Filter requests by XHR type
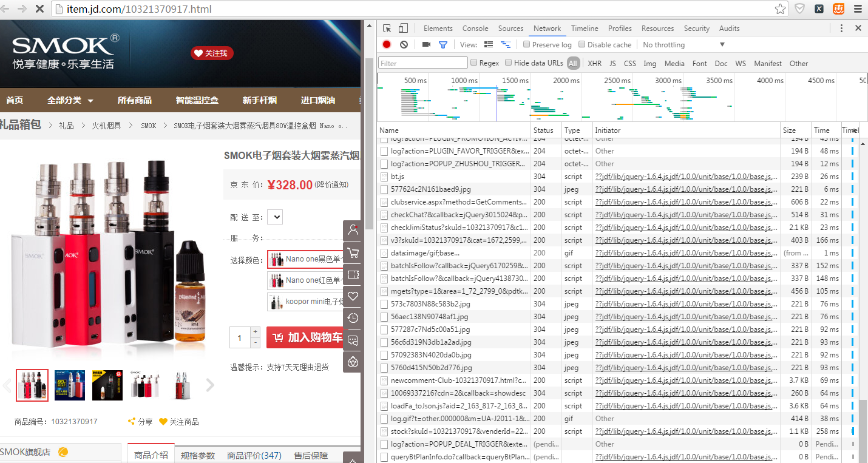868x463 pixels. pyautogui.click(x=594, y=63)
